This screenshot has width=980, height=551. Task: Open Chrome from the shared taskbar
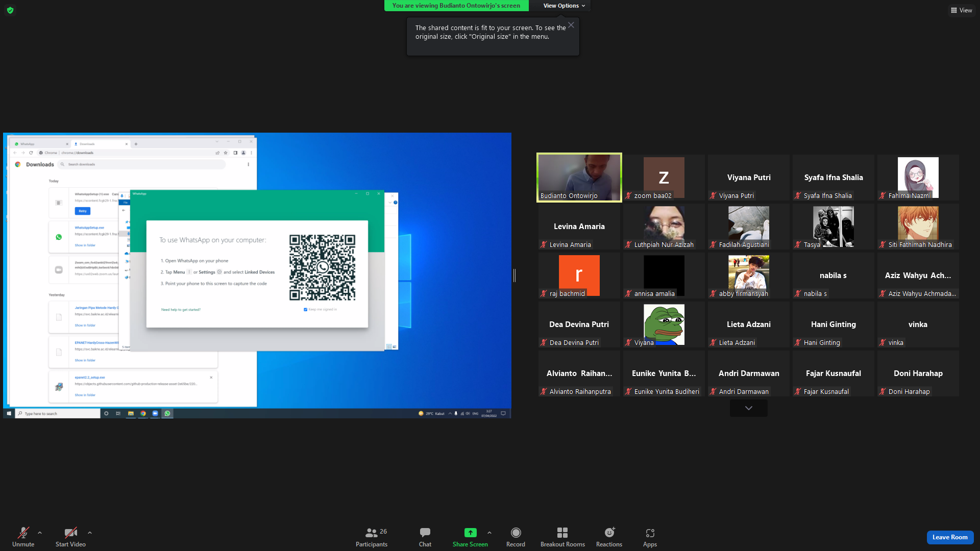tap(143, 413)
